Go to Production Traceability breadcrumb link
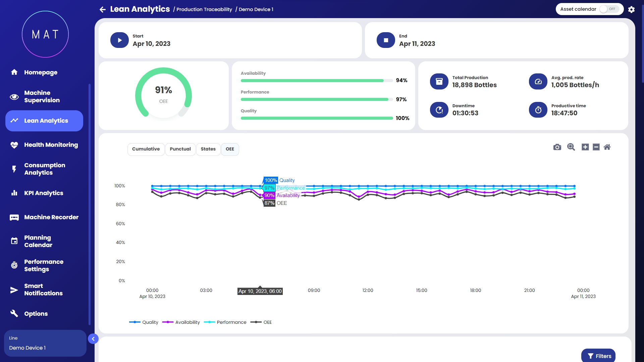The height and width of the screenshot is (362, 644). pyautogui.click(x=204, y=9)
